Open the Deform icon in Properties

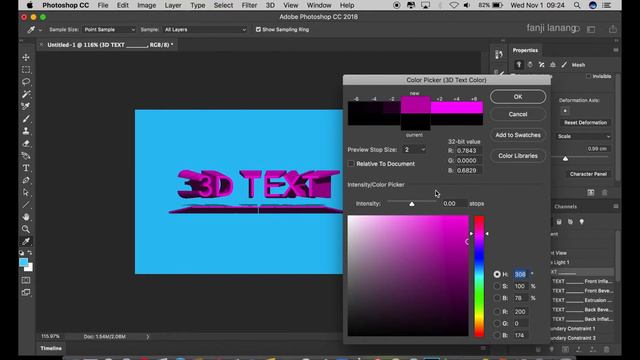click(x=530, y=64)
